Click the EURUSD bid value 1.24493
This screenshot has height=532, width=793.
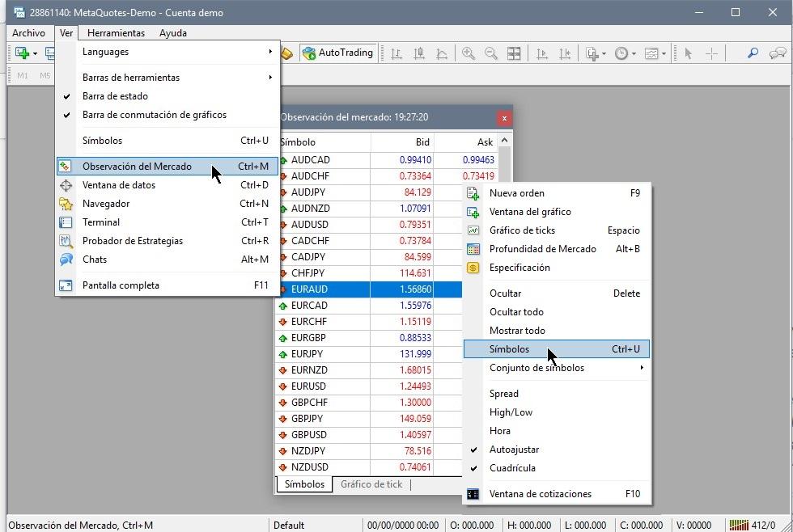[x=415, y=386]
